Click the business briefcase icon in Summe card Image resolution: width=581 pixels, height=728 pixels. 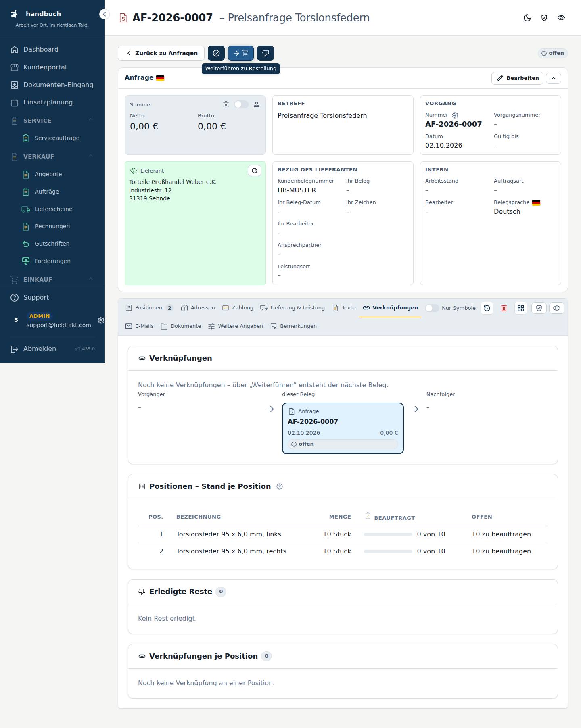(x=226, y=105)
